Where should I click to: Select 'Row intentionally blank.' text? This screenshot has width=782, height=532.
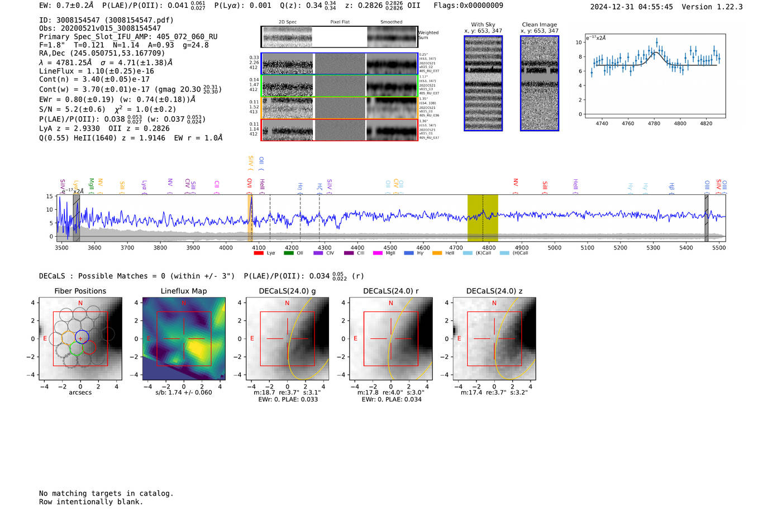coord(91,502)
